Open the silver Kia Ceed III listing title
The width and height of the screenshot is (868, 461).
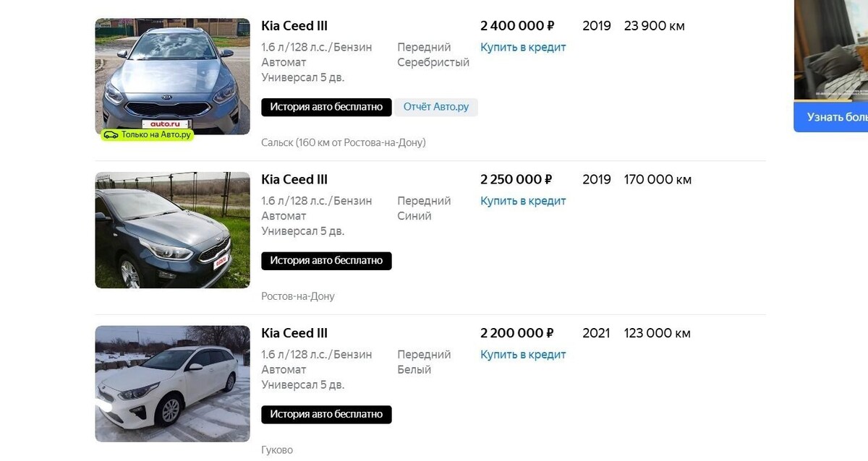(294, 26)
